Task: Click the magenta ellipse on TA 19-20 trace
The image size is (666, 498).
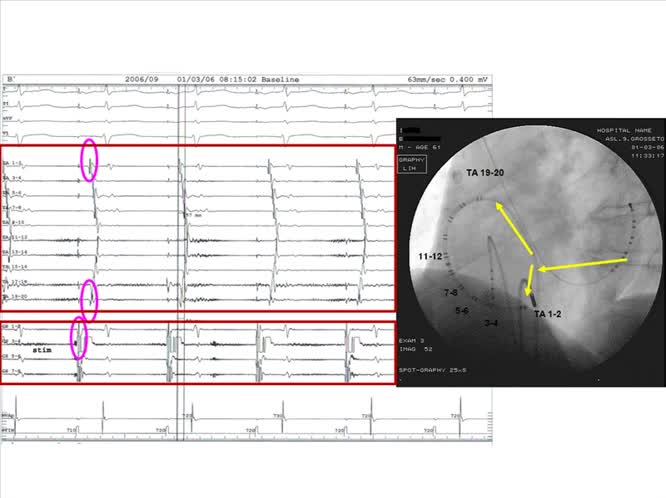Action: pyautogui.click(x=89, y=295)
